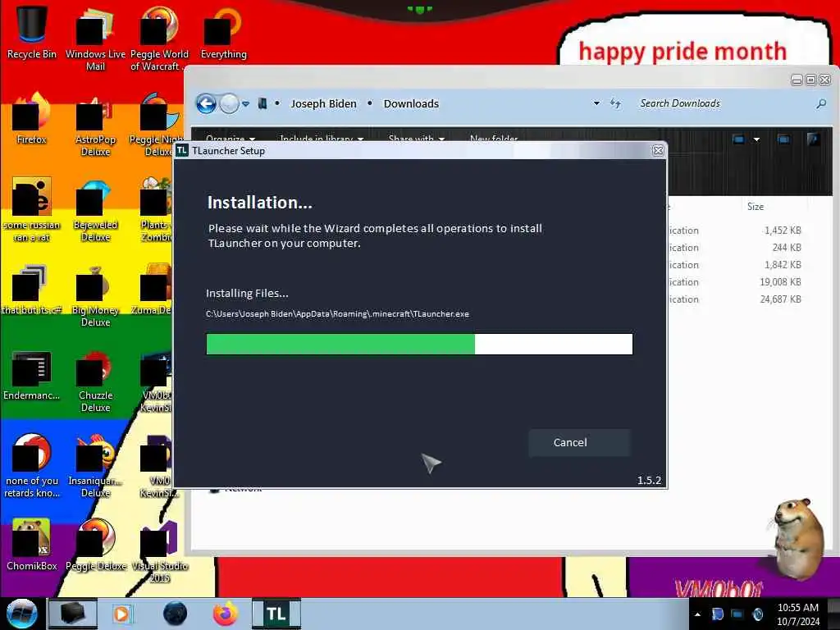Close the TLauncher Setup dialog
The image size is (840, 630).
[x=659, y=151]
